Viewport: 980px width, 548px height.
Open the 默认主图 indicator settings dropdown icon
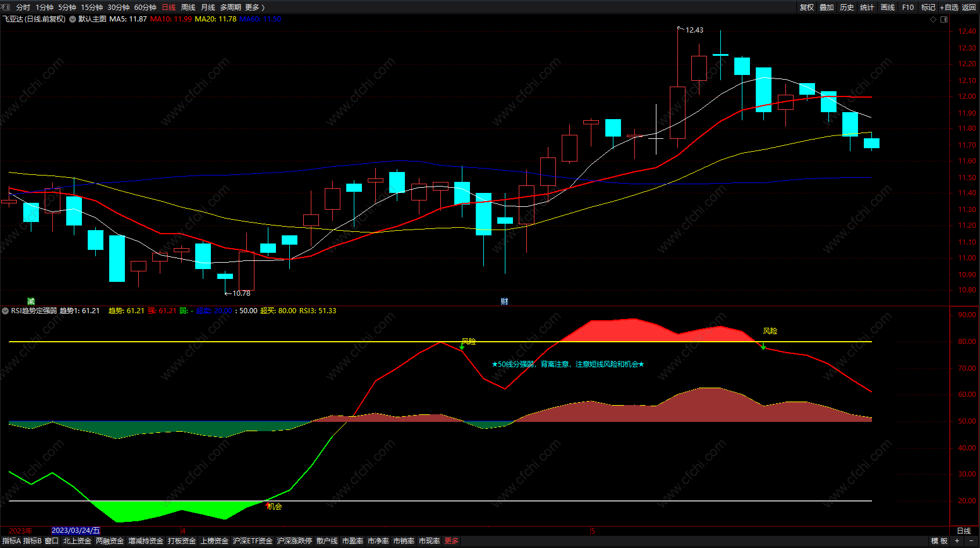click(x=73, y=19)
